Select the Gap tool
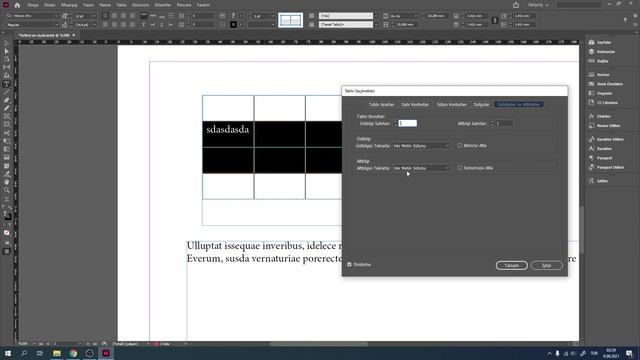Viewport: 640px width, 360px height. pos(7,67)
